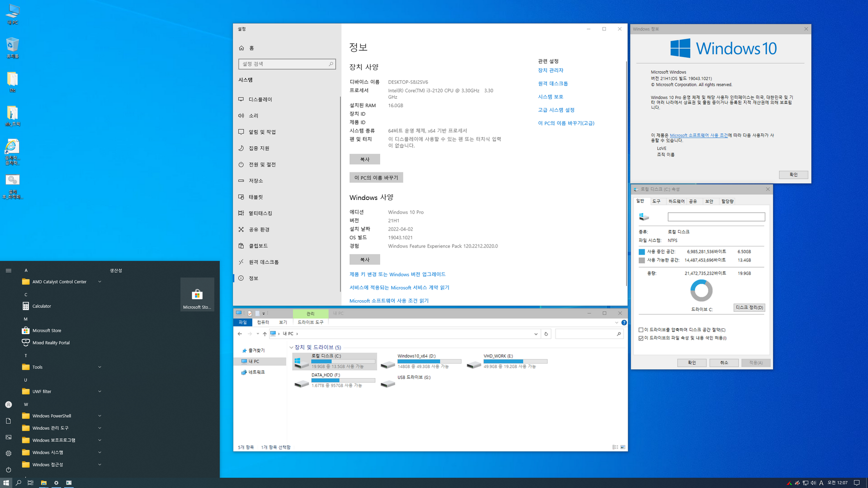Open the Explorer address bar dropdown
The height and width of the screenshot is (488, 868).
pyautogui.click(x=536, y=334)
